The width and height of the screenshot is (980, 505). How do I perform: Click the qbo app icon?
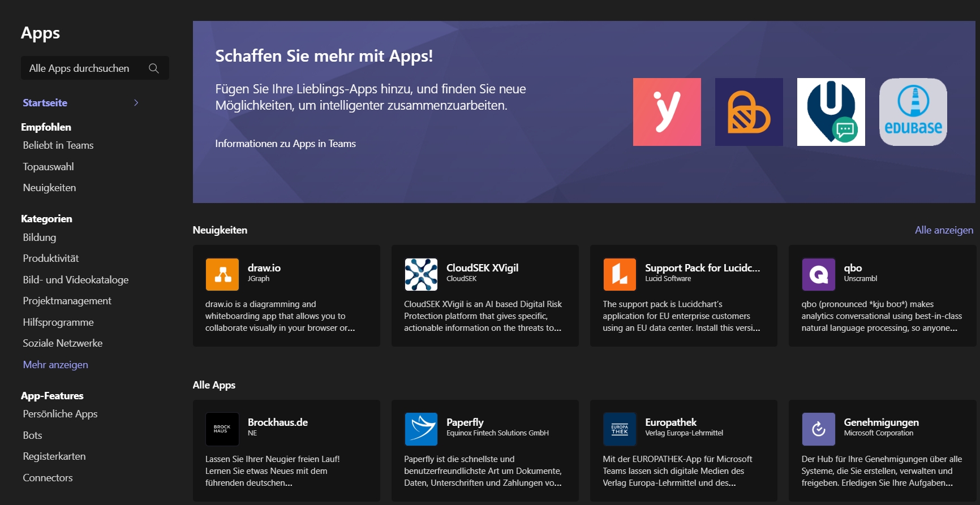pyautogui.click(x=818, y=274)
